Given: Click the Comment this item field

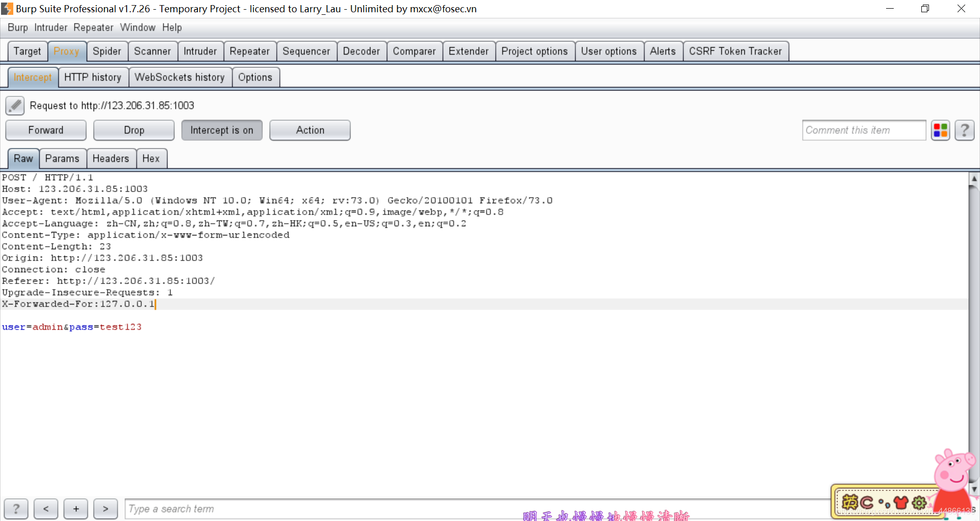Looking at the screenshot, I should [x=864, y=130].
